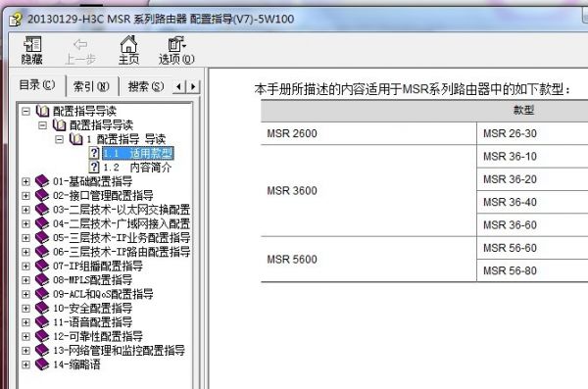This screenshot has width=588, height=389.
Task: Expand the 12-可靠性配置指导 node
Action: point(25,336)
